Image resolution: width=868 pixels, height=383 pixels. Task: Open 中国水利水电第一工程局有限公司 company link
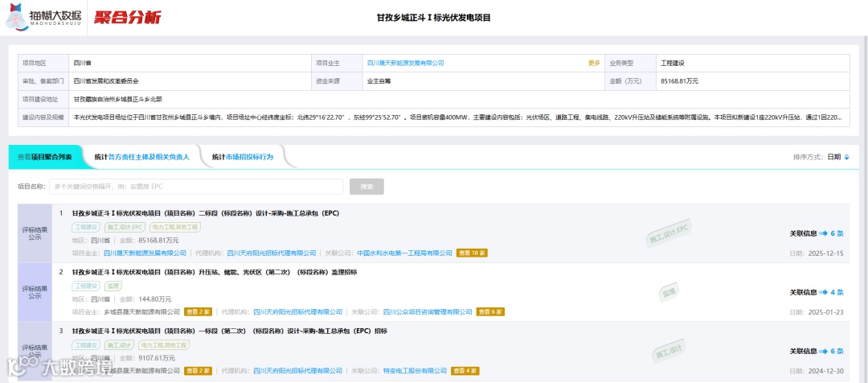[404, 253]
